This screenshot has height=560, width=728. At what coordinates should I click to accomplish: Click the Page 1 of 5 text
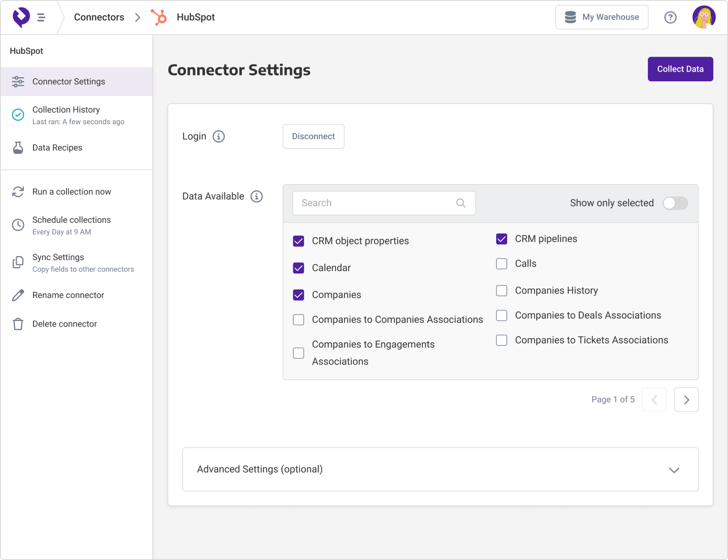613,400
